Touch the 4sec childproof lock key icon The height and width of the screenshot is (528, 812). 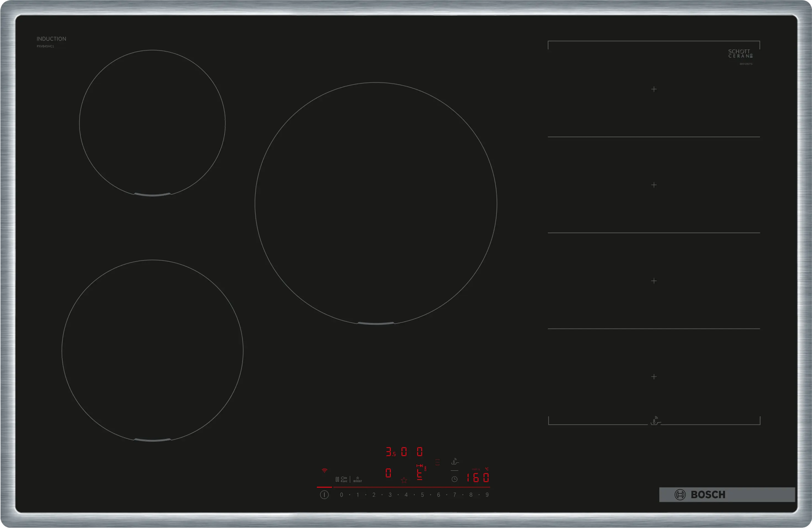(x=344, y=479)
